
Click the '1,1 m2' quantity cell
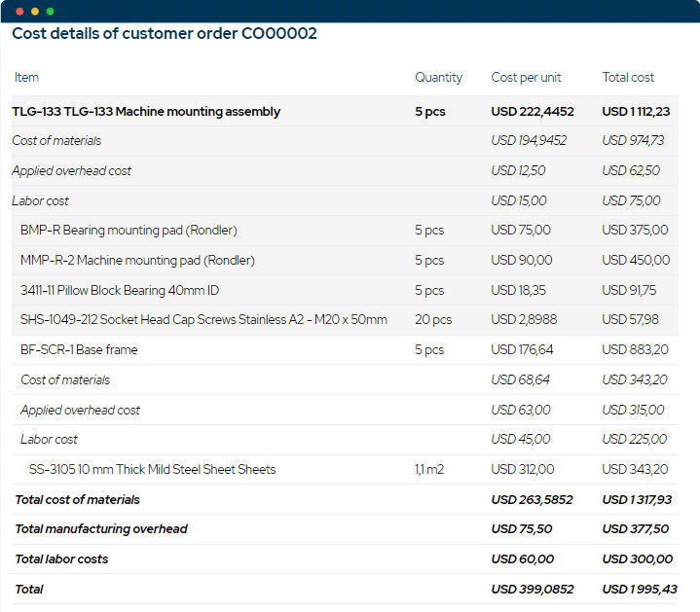coord(429,470)
